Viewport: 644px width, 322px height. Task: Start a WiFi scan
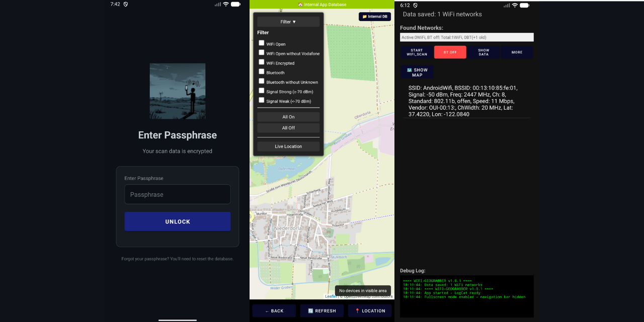coord(417,52)
